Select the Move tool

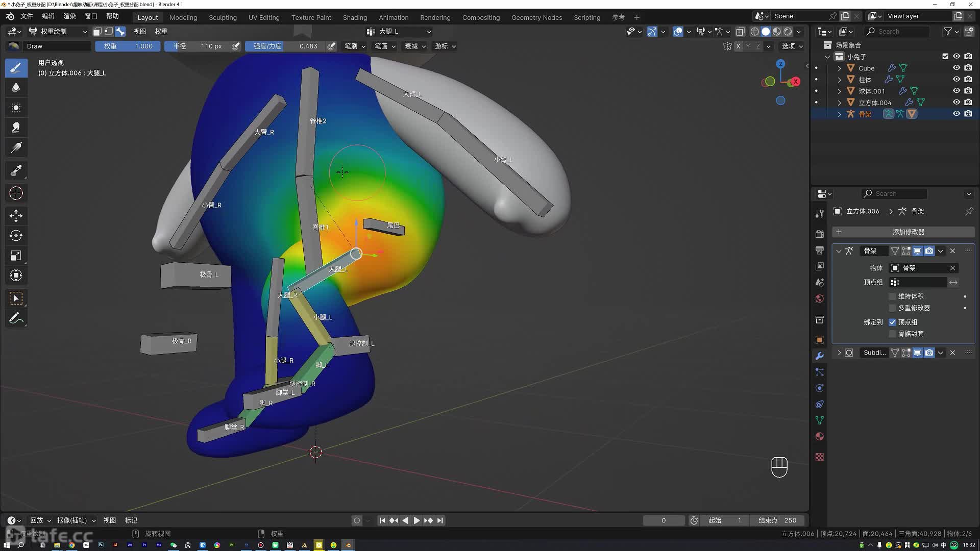pyautogui.click(x=16, y=215)
